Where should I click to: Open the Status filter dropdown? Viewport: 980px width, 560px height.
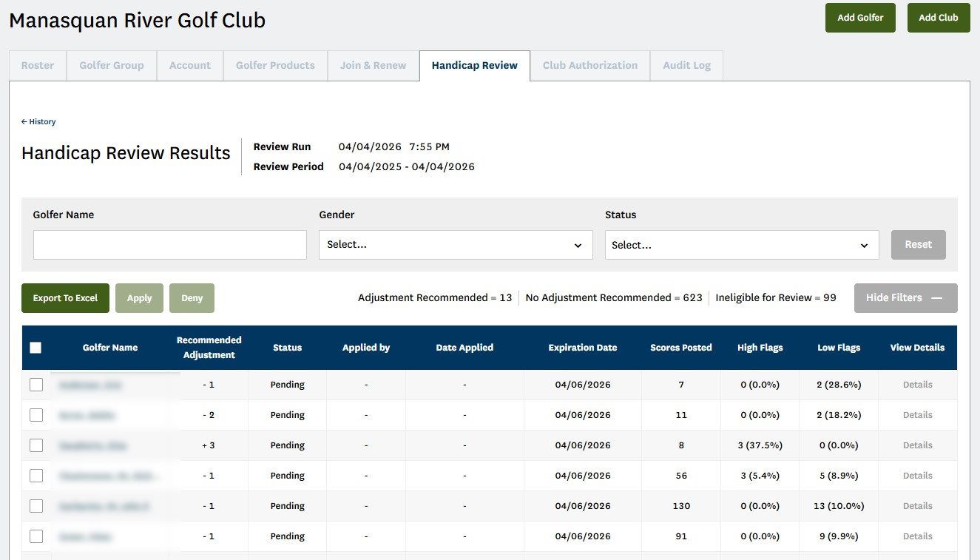click(x=742, y=245)
